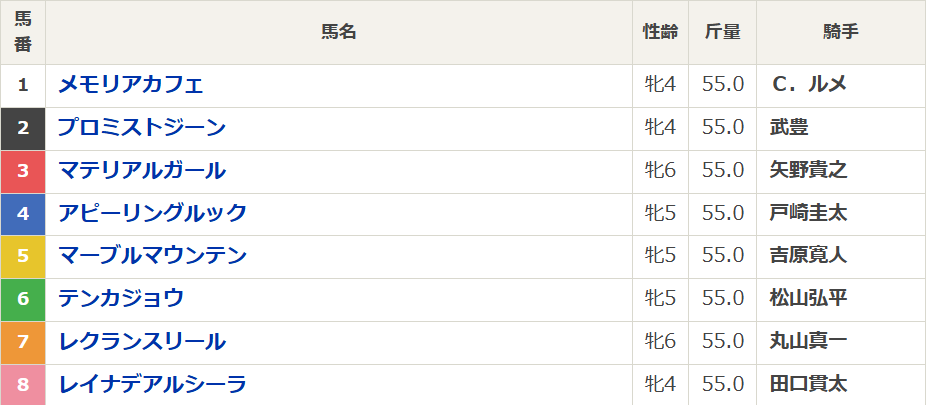
Task: Click the green number 6 badge
Action: pos(23,300)
